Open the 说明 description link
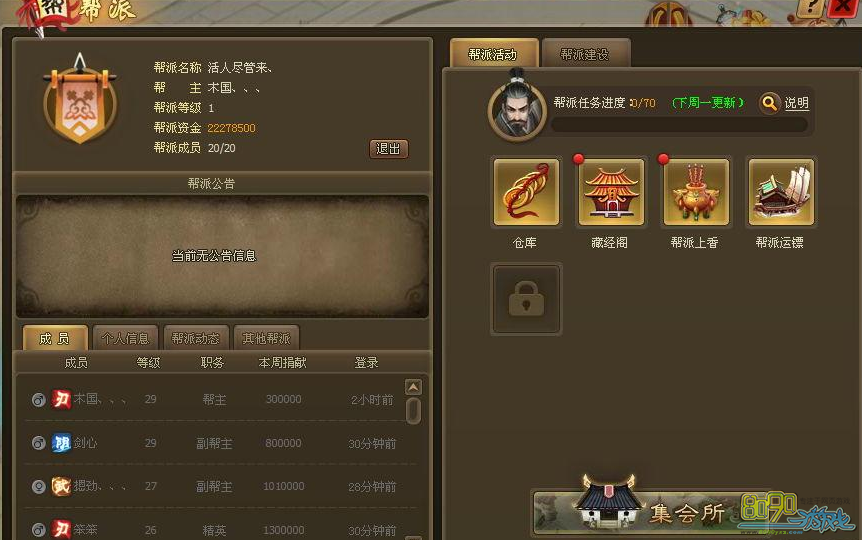Viewport: 862px width, 540px height. coord(797,103)
